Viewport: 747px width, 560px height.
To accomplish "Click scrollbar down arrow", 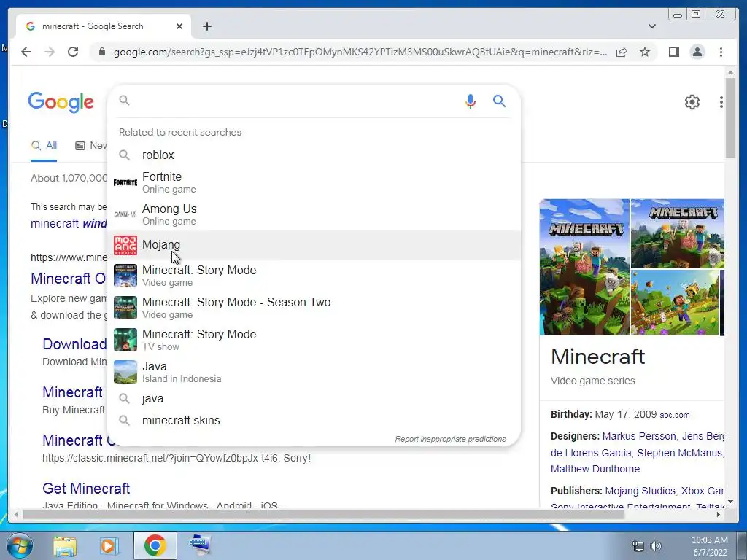I will click(729, 502).
